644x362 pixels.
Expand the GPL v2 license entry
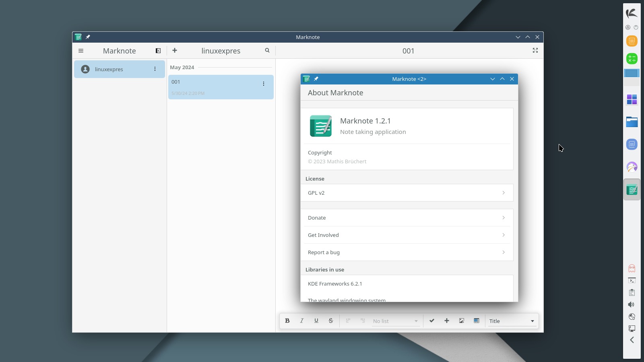point(407,193)
